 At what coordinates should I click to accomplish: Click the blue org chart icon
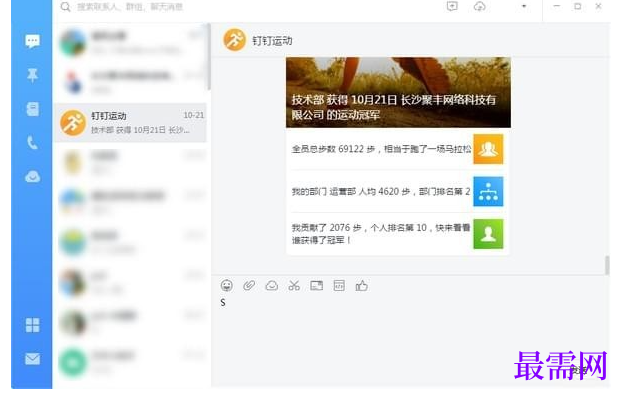tap(488, 191)
